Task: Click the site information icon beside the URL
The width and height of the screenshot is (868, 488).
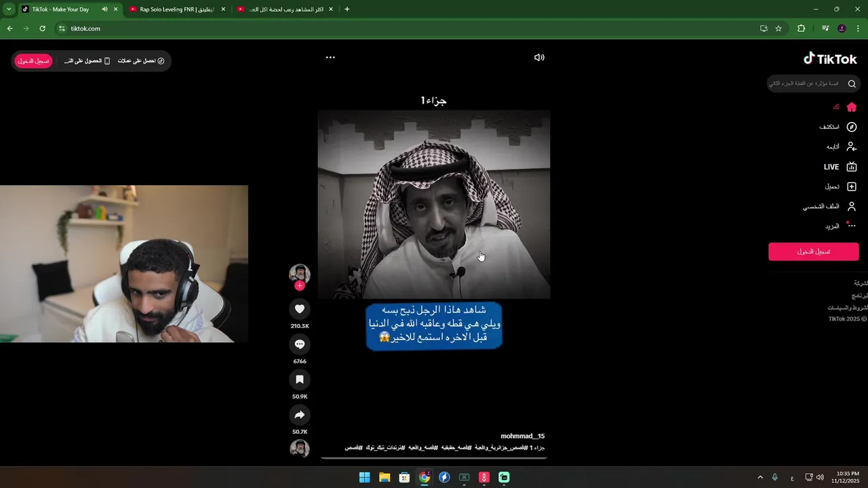Action: point(62,28)
